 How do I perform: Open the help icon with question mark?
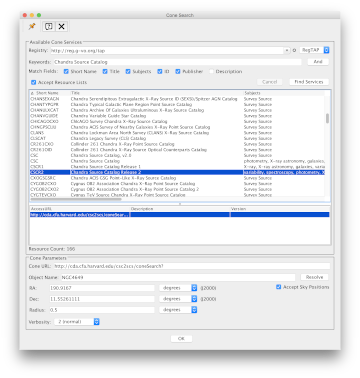pos(49,27)
